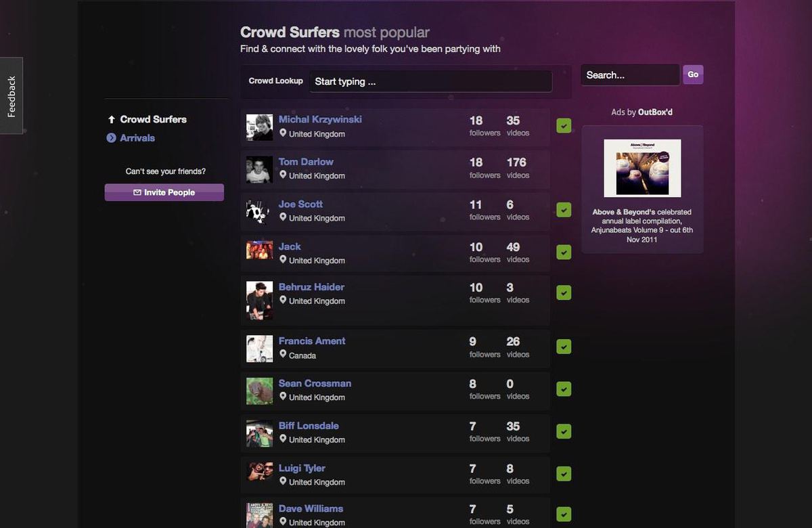The width and height of the screenshot is (812, 528).
Task: Toggle green follow check for Biff Lonsdale
Action: (x=564, y=431)
